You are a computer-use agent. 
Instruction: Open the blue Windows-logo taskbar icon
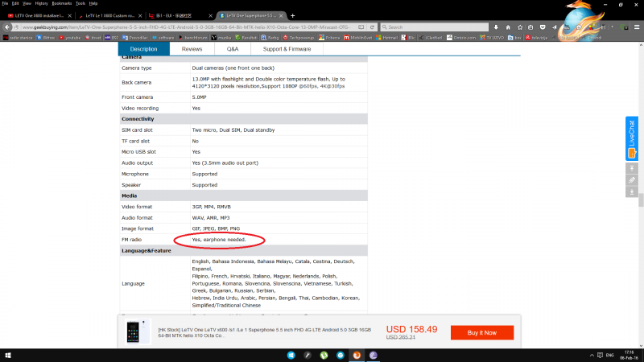(291, 356)
